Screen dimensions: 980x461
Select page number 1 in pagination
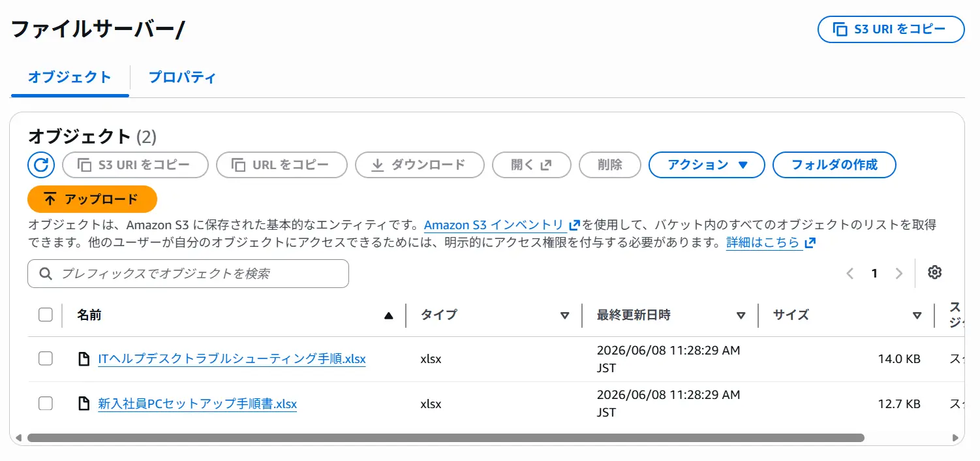click(874, 274)
